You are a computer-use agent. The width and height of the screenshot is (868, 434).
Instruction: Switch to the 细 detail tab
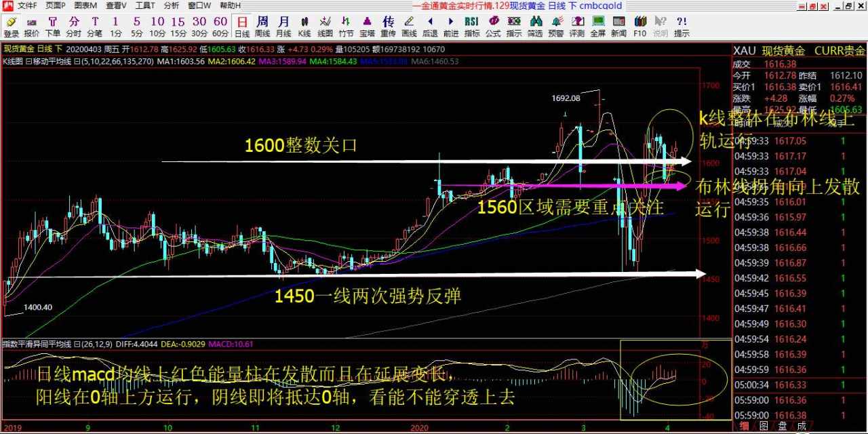(745, 426)
